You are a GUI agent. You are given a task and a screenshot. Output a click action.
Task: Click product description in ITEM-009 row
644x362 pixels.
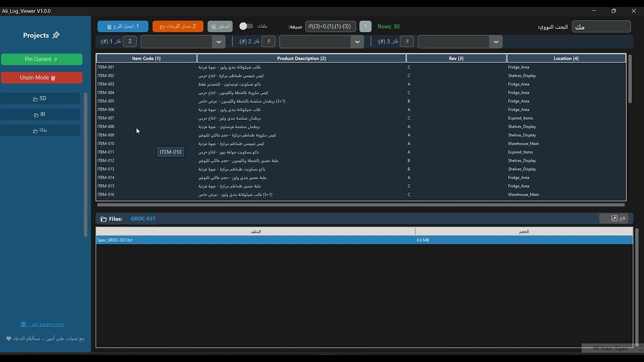[237, 135]
